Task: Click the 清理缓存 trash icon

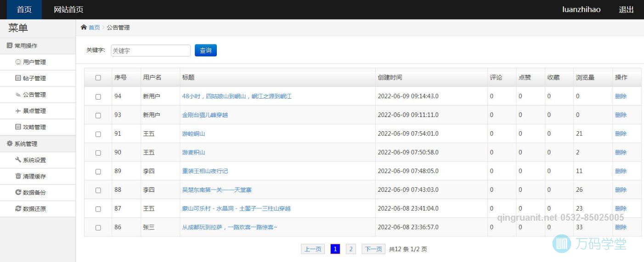Action: pyautogui.click(x=18, y=176)
